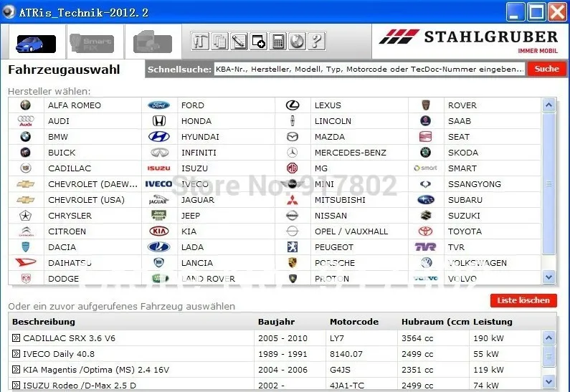The width and height of the screenshot is (570, 392).
Task: Click the manufacturer list scrollbar thumb
Action: click(x=548, y=183)
